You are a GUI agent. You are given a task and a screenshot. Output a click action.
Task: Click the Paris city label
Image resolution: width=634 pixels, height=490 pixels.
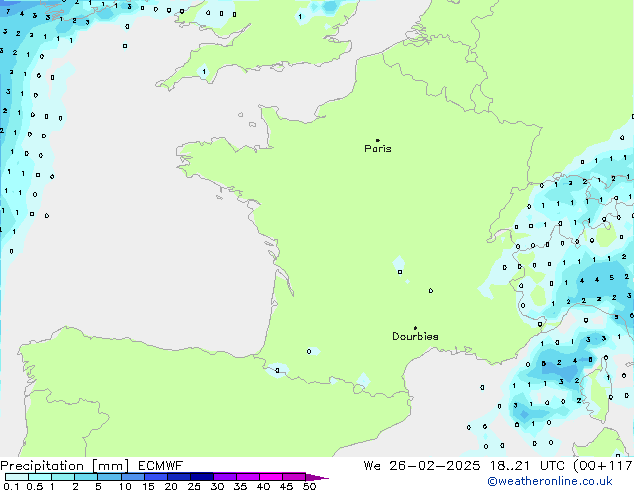point(378,149)
